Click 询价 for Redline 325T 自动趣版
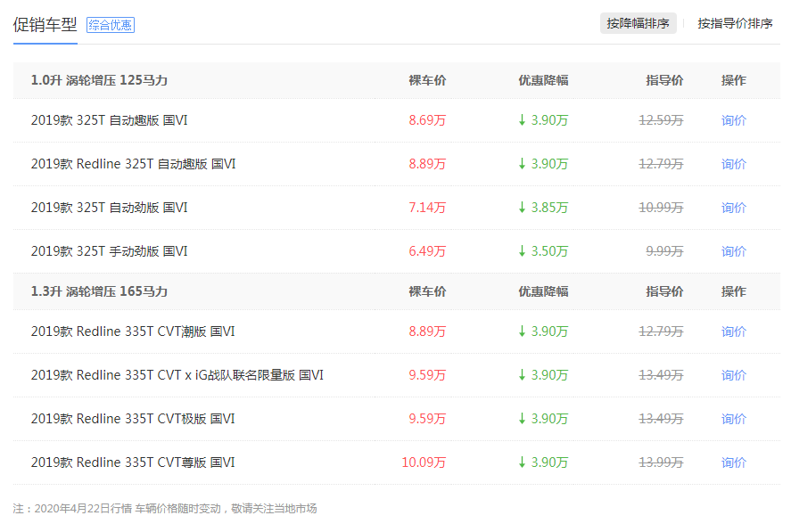 (x=734, y=164)
